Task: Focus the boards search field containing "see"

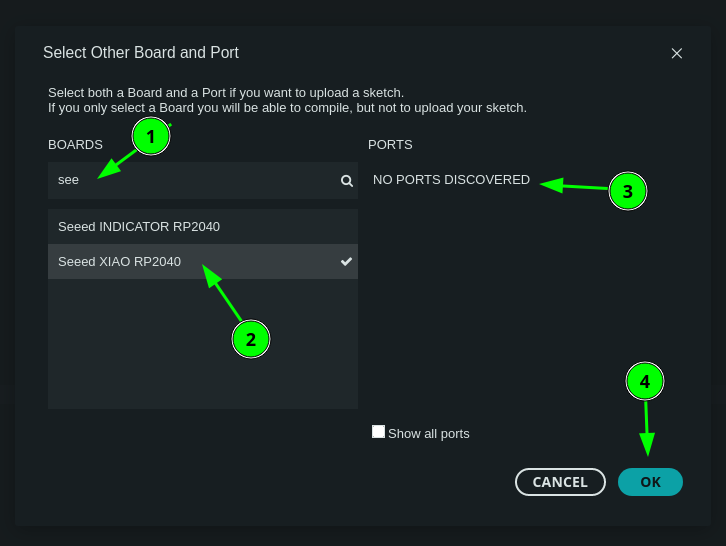Action: coord(190,181)
